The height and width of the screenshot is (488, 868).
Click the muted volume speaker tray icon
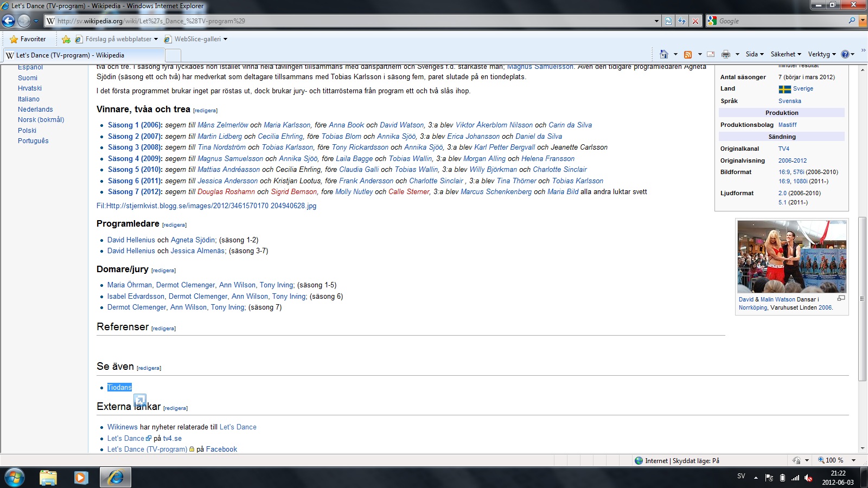pos(808,478)
